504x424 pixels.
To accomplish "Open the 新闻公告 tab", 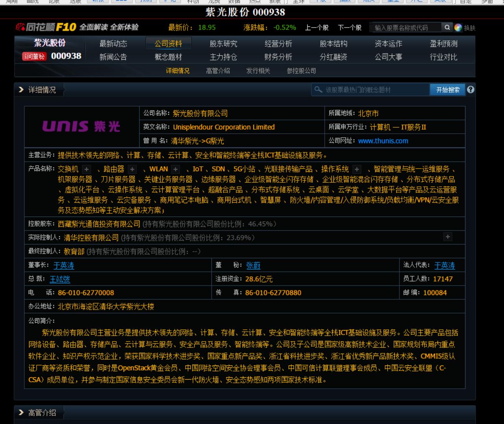I will point(113,57).
